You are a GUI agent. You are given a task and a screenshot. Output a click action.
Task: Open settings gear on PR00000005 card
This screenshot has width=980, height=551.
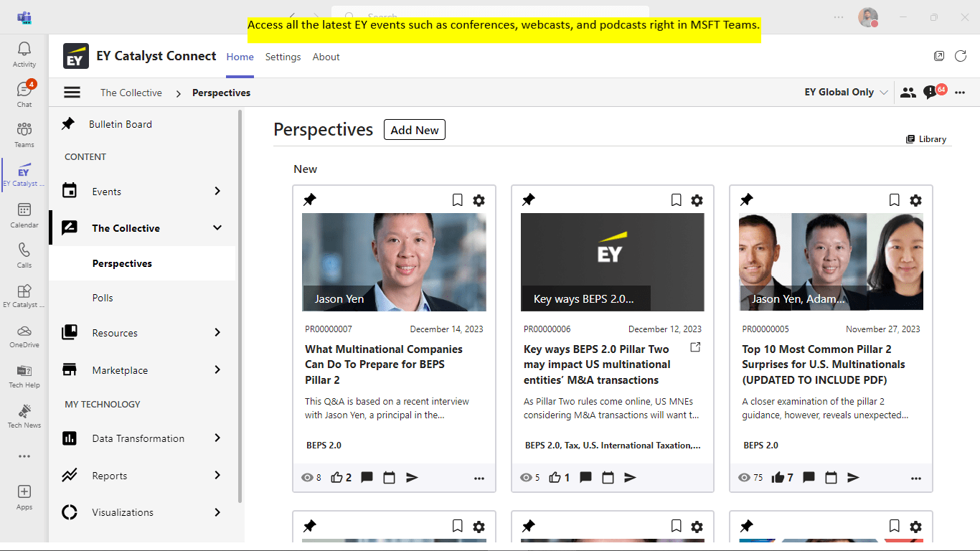(915, 200)
